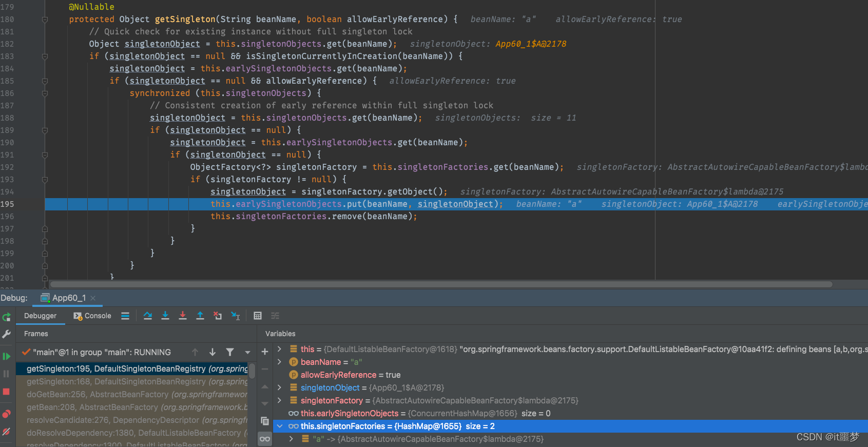
Task: Remove watch with the minus icon
Action: pyautogui.click(x=265, y=369)
